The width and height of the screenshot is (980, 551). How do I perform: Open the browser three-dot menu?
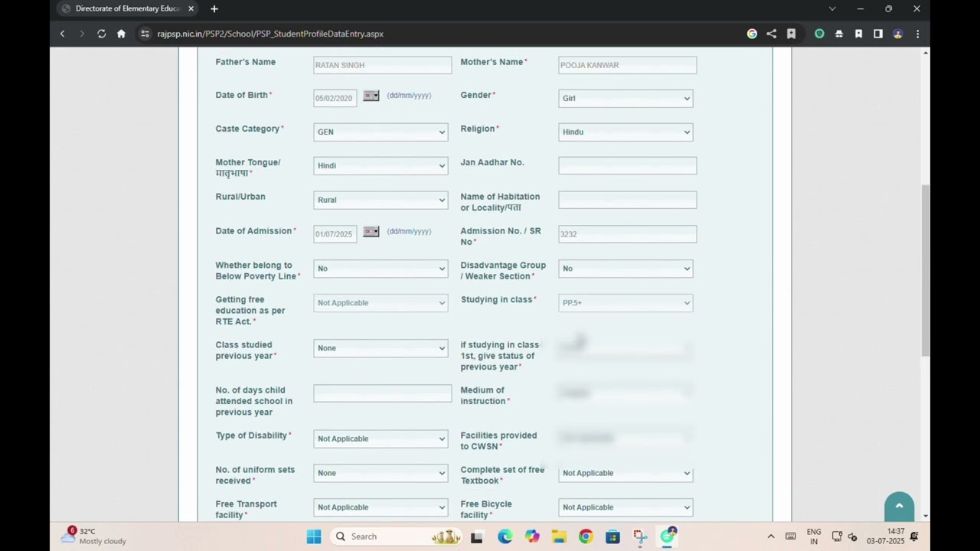917,34
